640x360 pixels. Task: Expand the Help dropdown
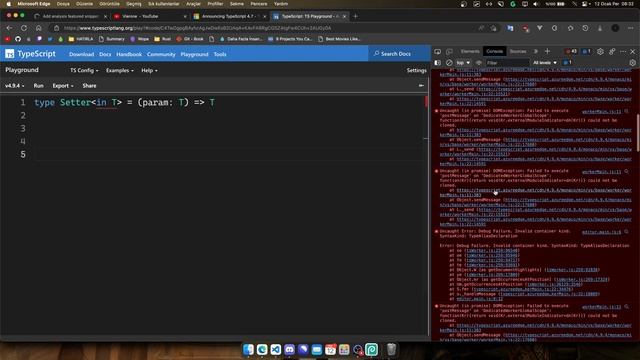pyautogui.click(x=149, y=70)
